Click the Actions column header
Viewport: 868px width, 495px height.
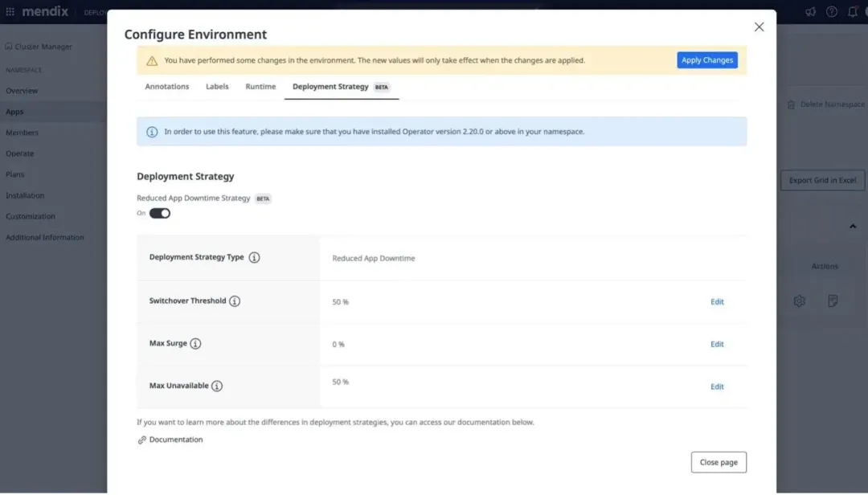(825, 266)
